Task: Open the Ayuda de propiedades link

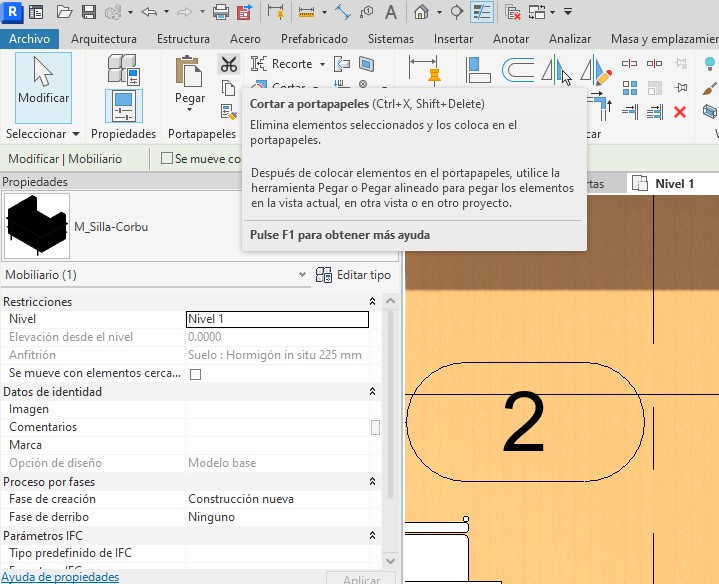Action: tap(60, 577)
